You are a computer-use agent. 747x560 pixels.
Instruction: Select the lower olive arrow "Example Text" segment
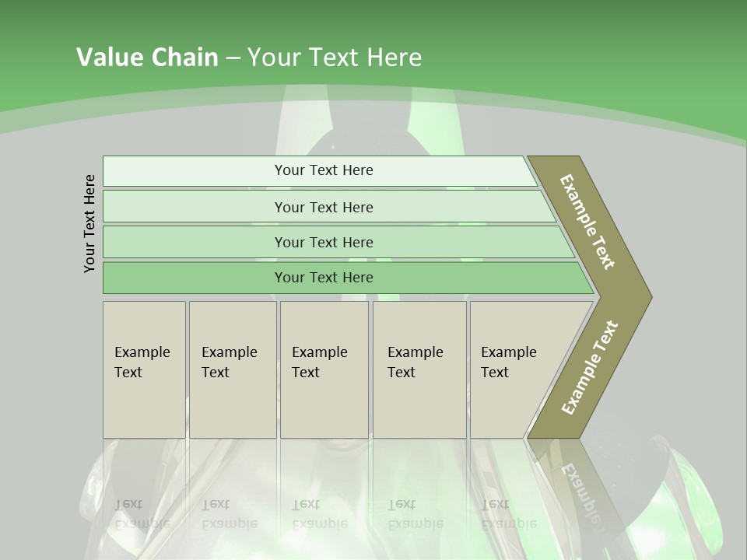pos(589,368)
